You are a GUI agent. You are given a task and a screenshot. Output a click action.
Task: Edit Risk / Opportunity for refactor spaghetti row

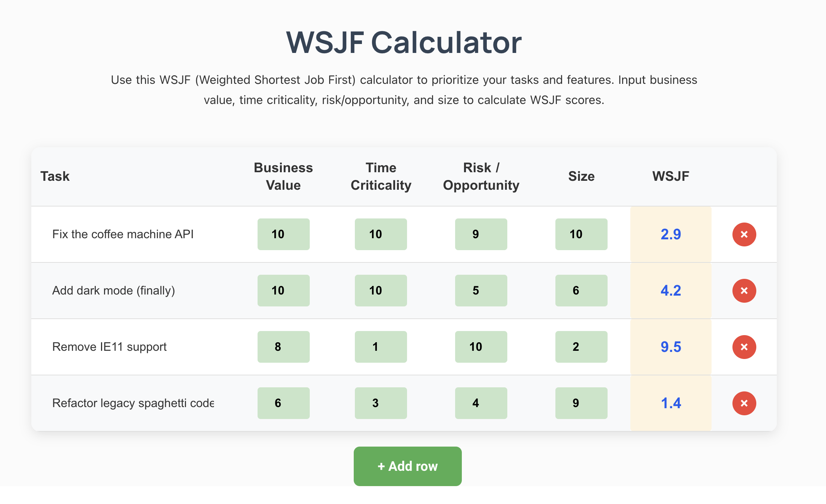point(481,403)
